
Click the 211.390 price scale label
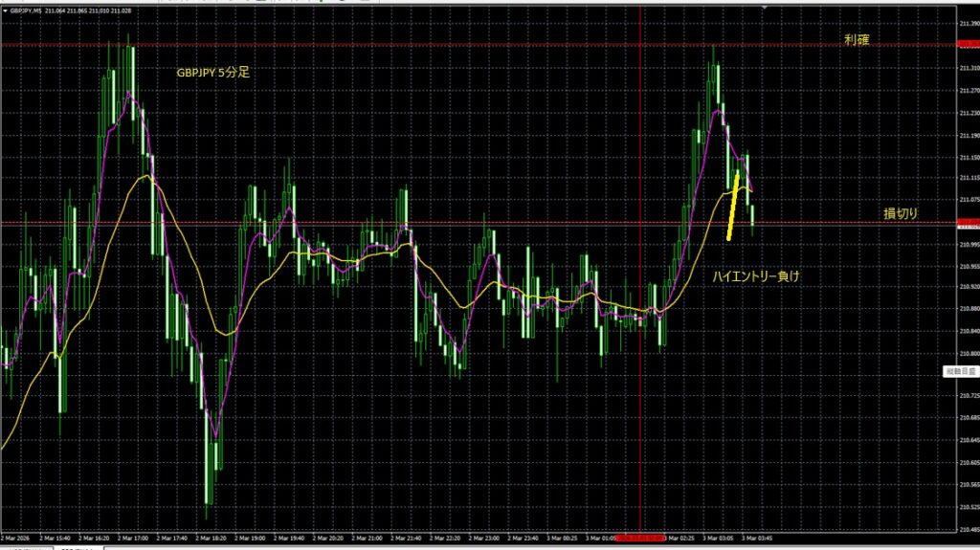969,24
